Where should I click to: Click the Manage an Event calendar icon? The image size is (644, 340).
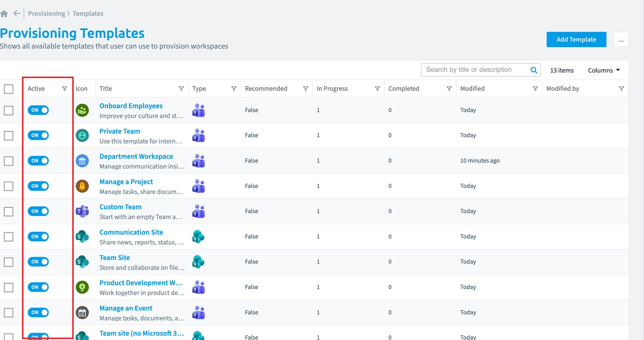(x=82, y=313)
